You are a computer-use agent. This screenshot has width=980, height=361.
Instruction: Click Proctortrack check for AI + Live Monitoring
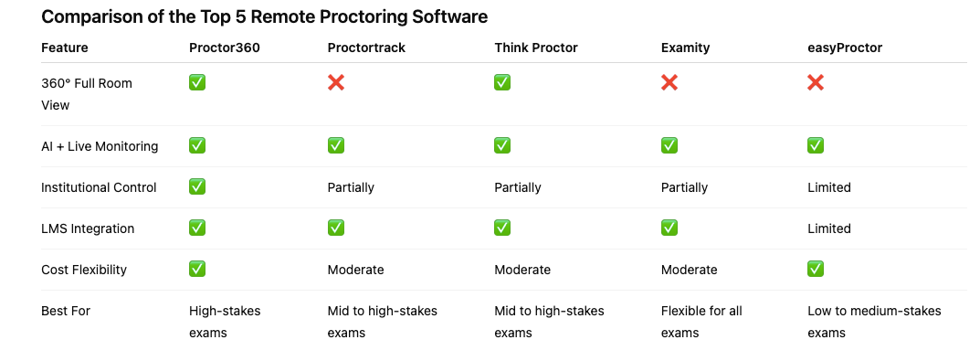[x=336, y=146]
